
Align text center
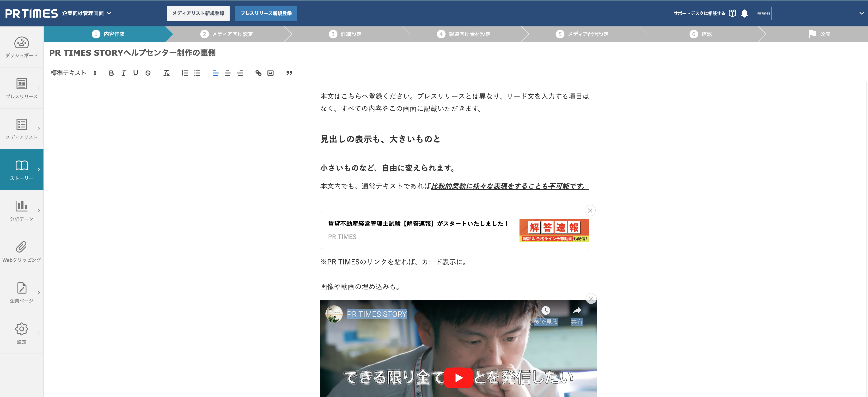click(x=228, y=73)
